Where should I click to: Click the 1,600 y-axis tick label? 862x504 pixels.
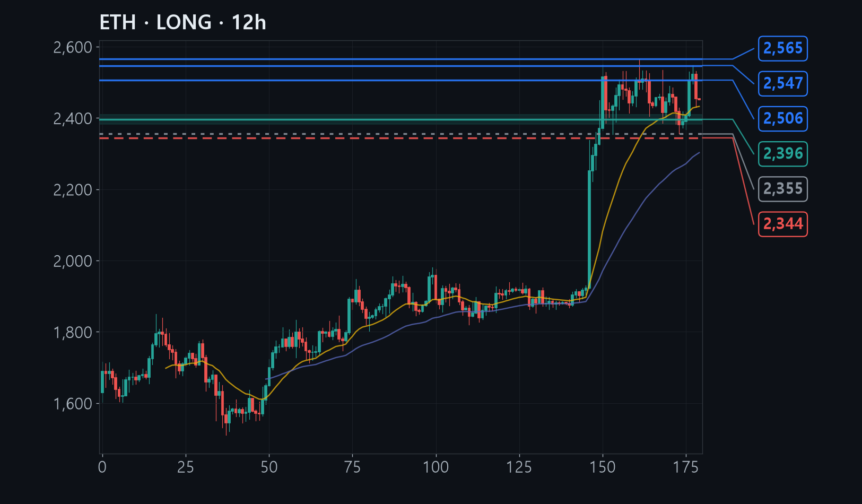tap(73, 404)
